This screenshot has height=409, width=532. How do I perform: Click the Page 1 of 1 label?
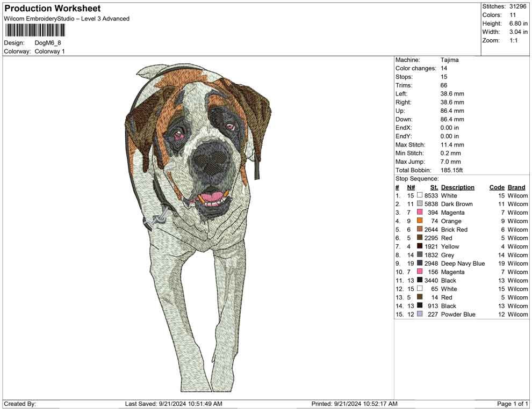(512, 403)
